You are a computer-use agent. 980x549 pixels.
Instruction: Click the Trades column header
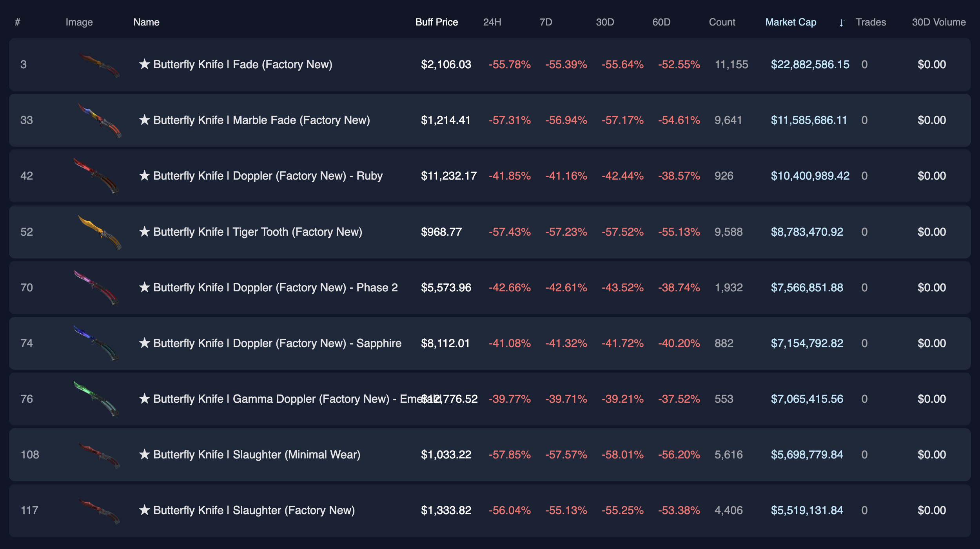coord(871,22)
